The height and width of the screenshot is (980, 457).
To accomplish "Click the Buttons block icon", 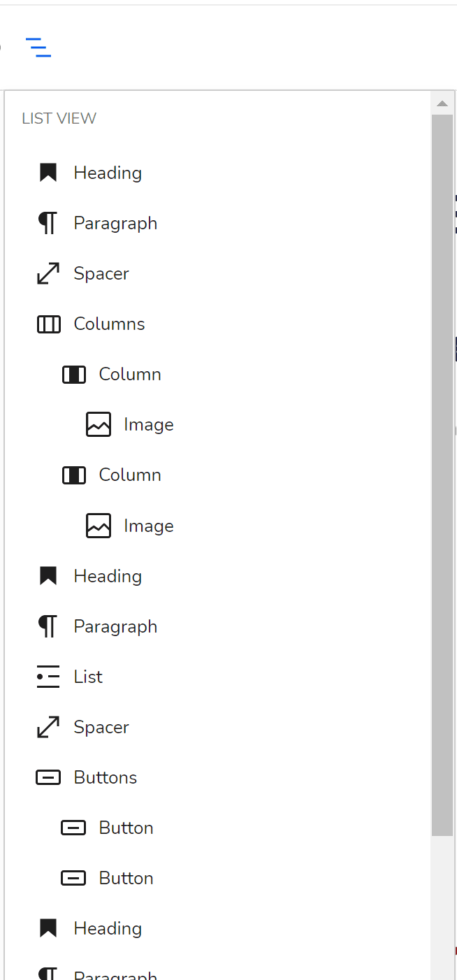I will [48, 777].
